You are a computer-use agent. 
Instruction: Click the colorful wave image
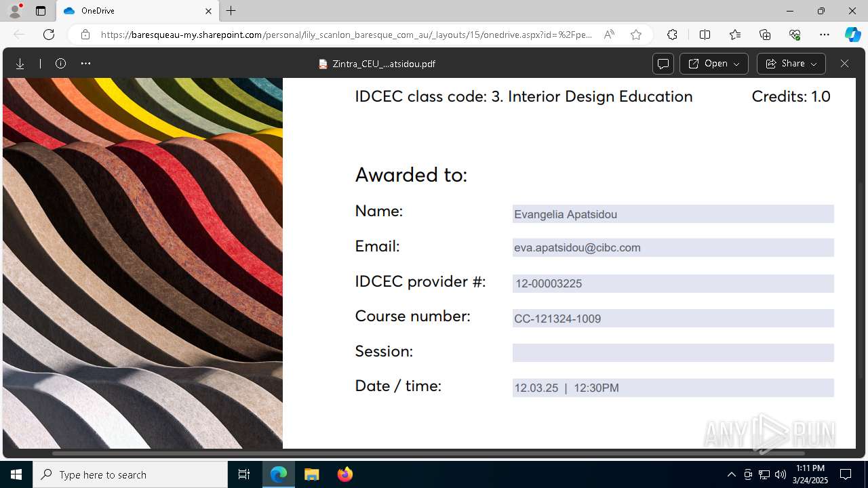(142, 263)
